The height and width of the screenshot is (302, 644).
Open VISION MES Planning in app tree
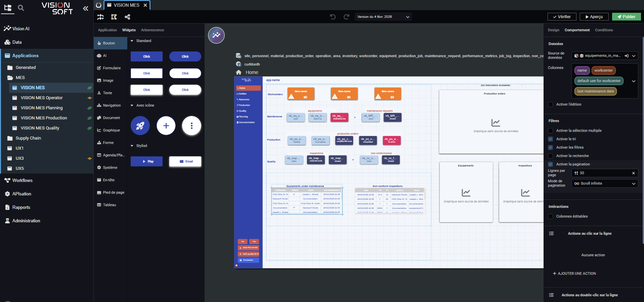[x=42, y=108]
